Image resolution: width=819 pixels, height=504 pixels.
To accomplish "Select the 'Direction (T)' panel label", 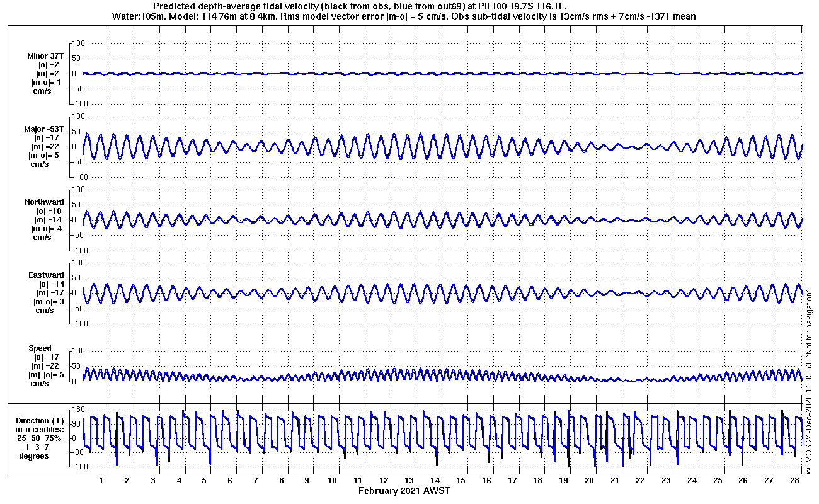I will (x=40, y=421).
